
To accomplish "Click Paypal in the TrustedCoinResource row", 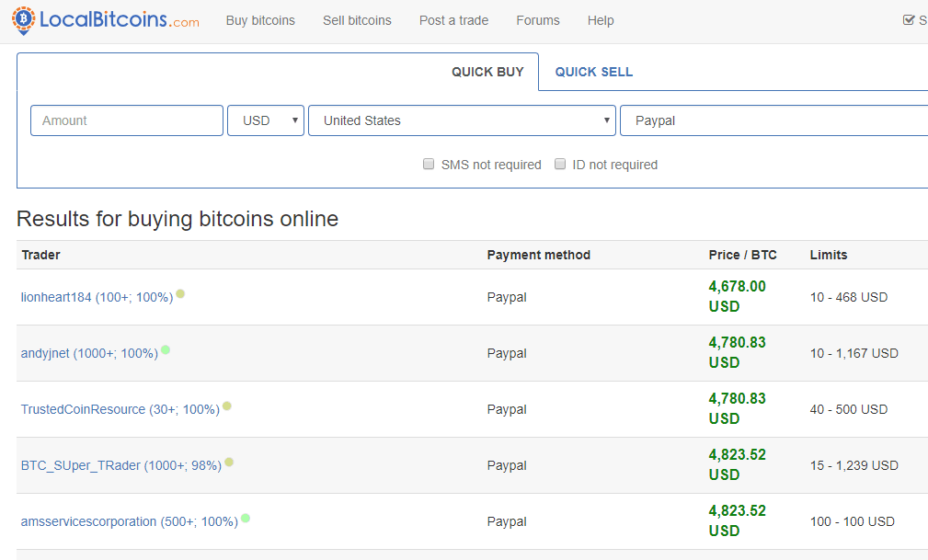I will [x=507, y=409].
